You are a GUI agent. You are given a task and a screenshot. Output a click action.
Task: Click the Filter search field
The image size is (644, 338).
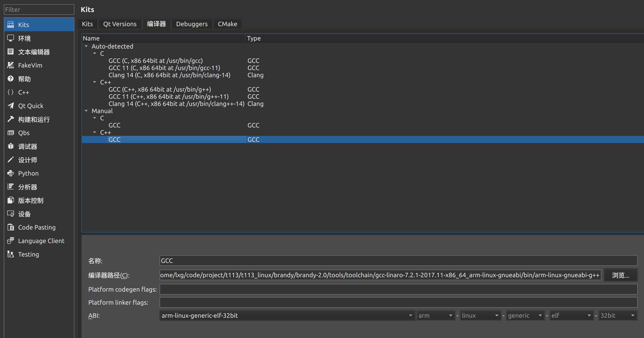tap(39, 9)
